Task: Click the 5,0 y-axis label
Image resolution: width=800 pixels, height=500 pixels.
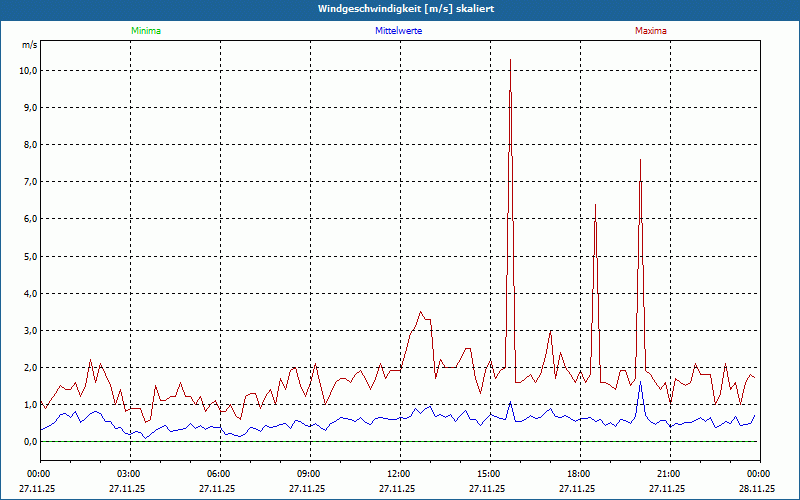Action: tap(28, 256)
